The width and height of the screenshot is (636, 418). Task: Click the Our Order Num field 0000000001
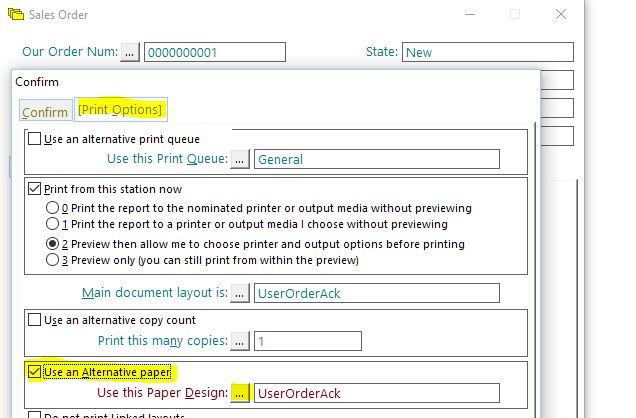(x=215, y=52)
